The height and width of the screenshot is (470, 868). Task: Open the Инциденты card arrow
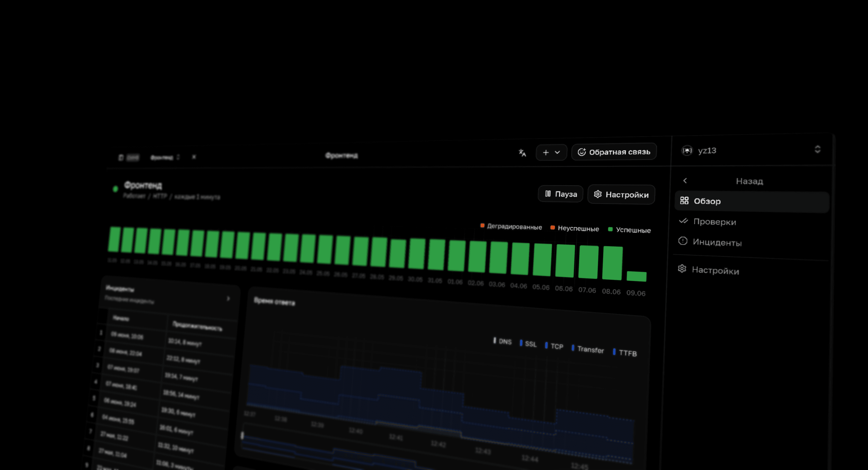228,299
